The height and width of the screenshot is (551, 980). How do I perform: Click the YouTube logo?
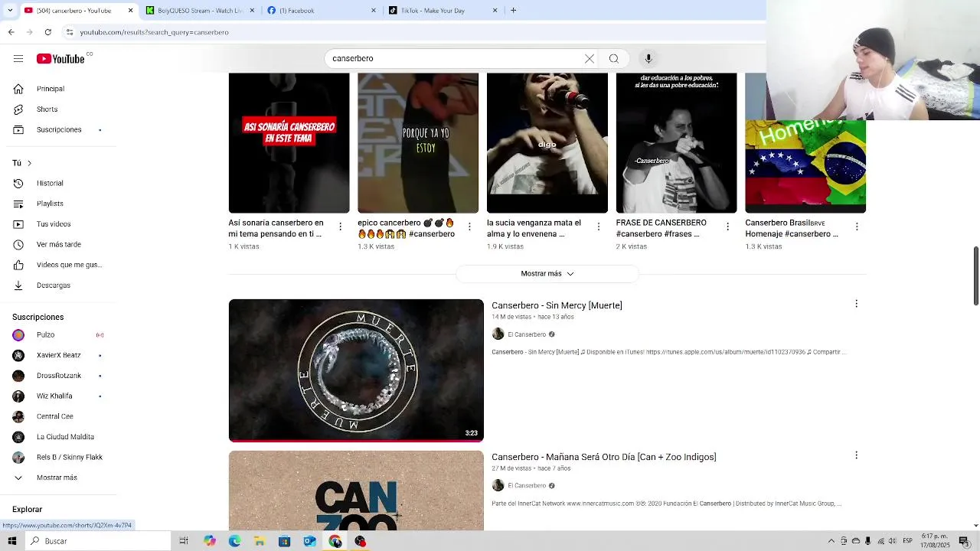[x=60, y=59]
